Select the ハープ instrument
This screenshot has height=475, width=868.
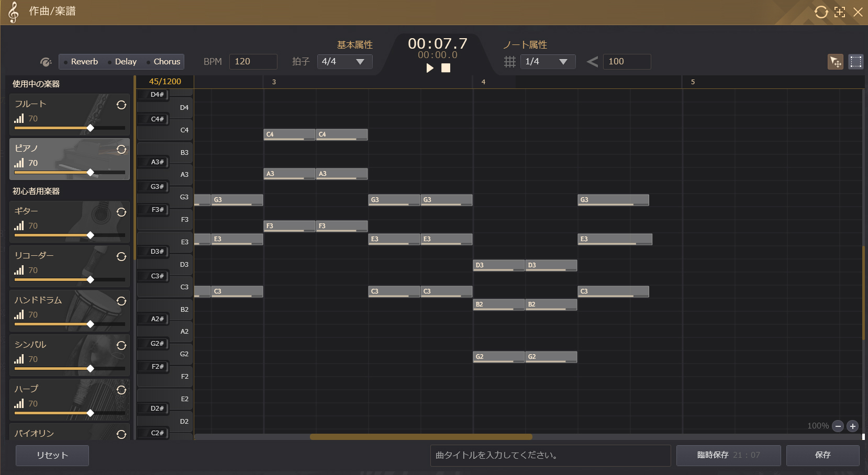70,400
